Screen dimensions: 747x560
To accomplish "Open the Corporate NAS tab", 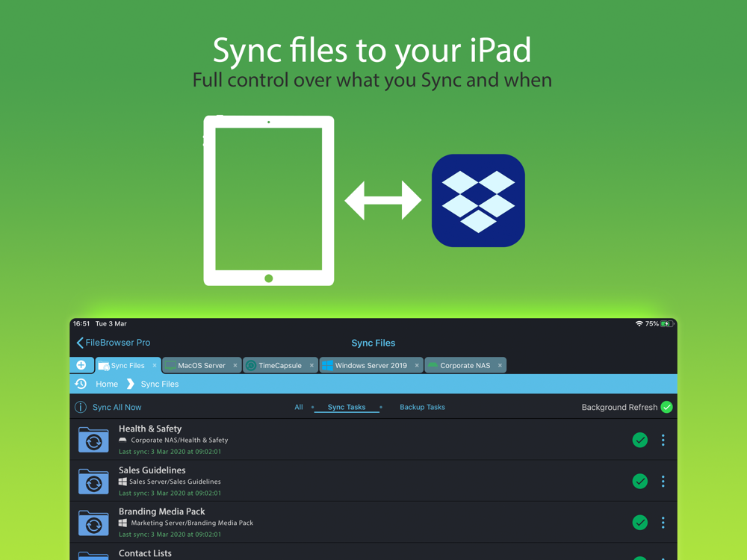I will (465, 366).
